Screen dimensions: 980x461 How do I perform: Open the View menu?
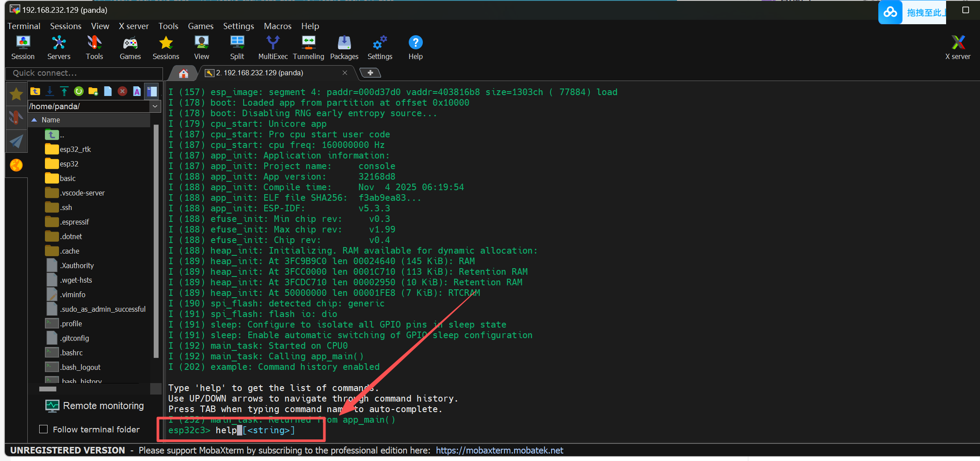point(100,26)
